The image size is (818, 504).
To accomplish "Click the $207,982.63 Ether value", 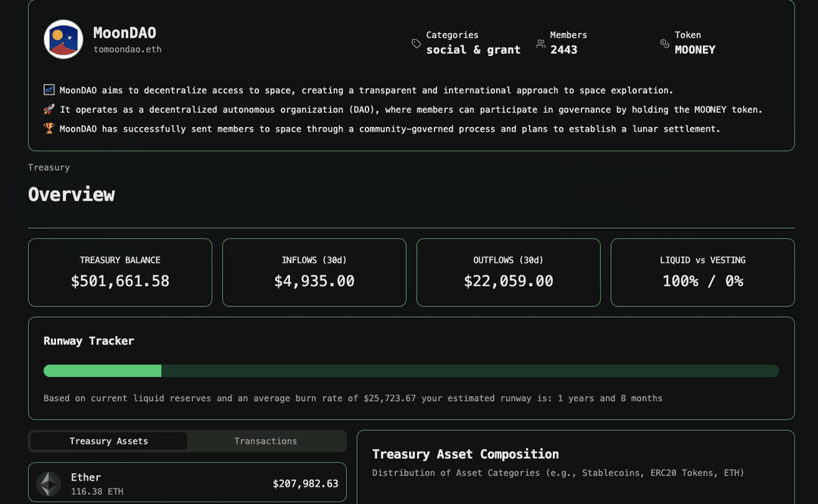I will pyautogui.click(x=305, y=484).
